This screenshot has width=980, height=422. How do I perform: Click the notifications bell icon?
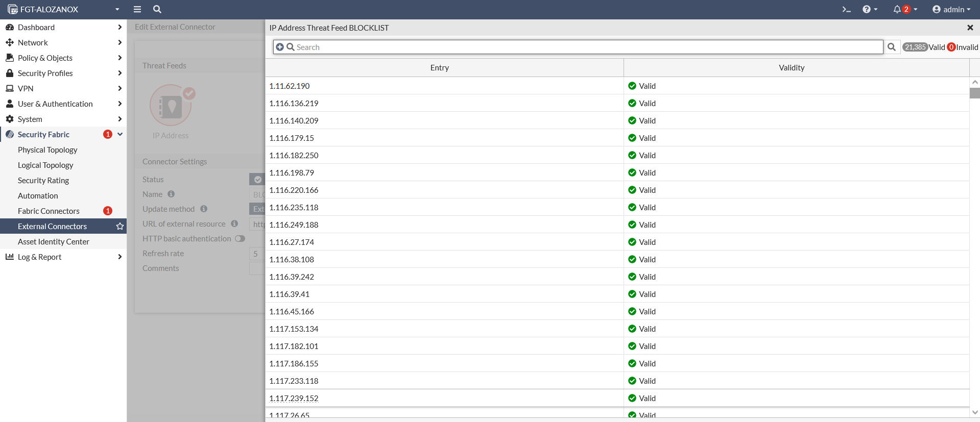[897, 9]
